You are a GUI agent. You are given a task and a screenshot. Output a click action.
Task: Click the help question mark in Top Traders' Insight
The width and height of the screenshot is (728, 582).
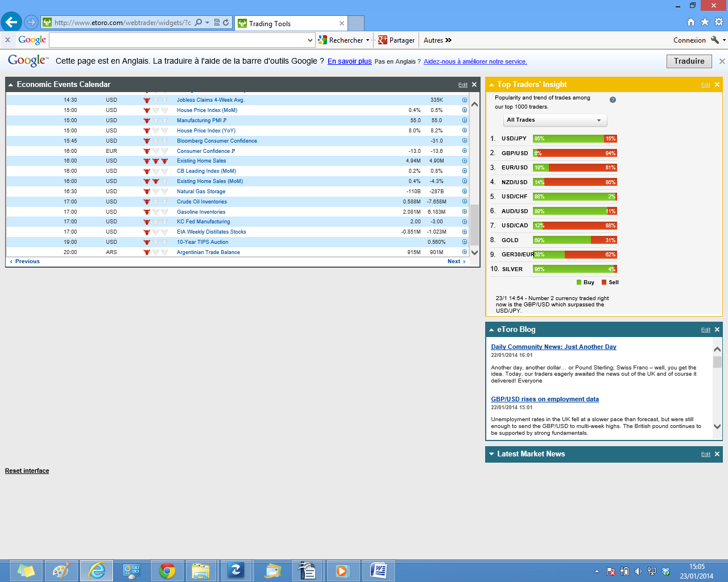click(613, 99)
